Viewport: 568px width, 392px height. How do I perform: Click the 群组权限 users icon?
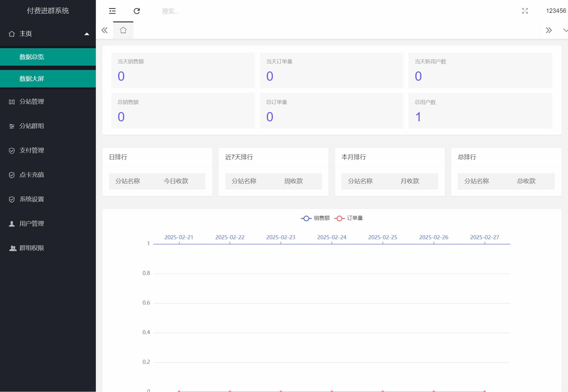pos(12,248)
